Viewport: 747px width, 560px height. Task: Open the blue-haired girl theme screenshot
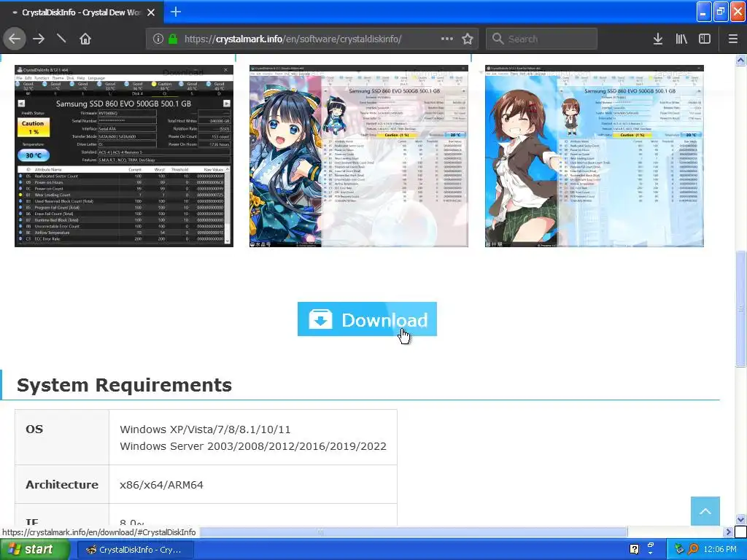359,156
